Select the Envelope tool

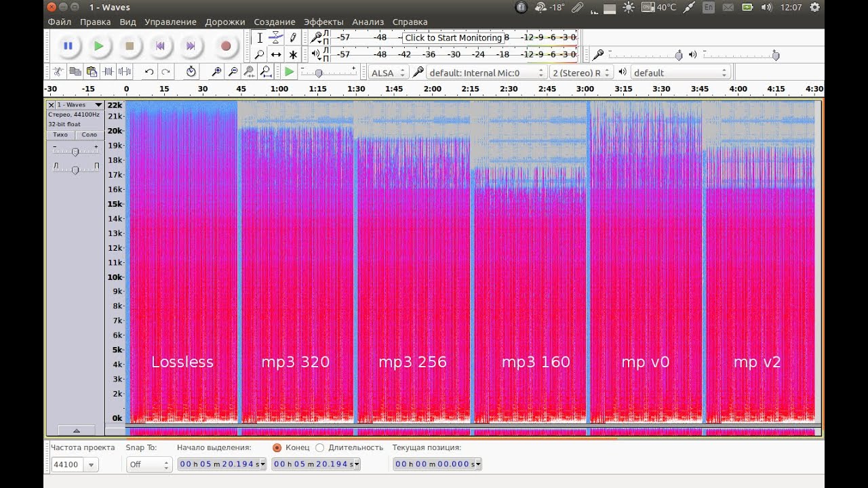point(276,38)
